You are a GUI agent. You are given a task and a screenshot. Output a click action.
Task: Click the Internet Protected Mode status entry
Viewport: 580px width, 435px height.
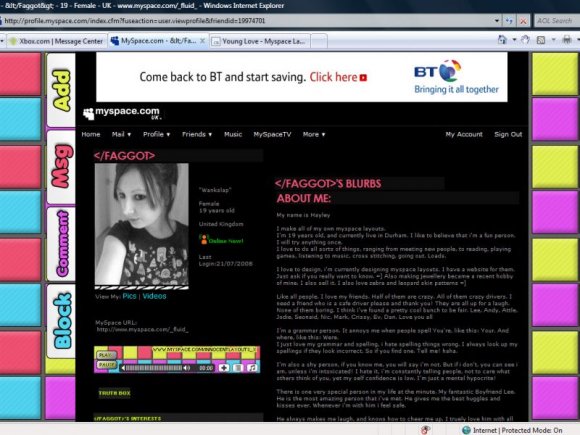(x=512, y=430)
